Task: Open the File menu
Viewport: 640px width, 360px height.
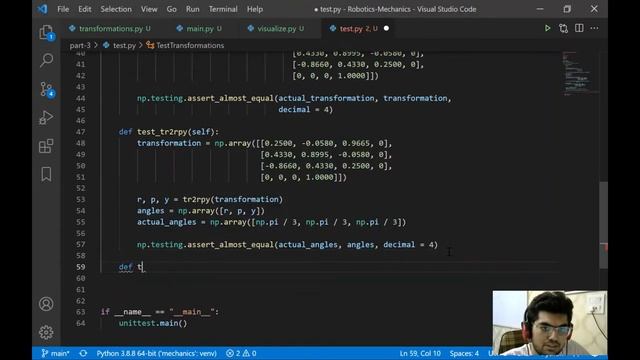Action: [x=63, y=9]
